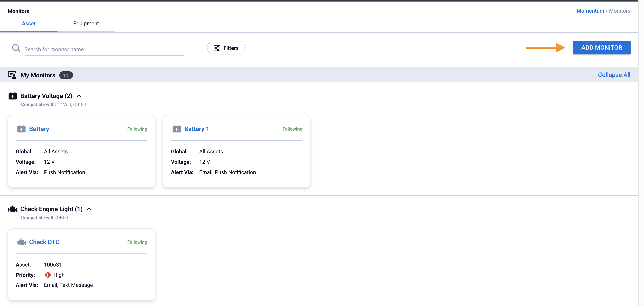Open the Filters options
Viewport: 644px width, 306px height.
coord(226,48)
